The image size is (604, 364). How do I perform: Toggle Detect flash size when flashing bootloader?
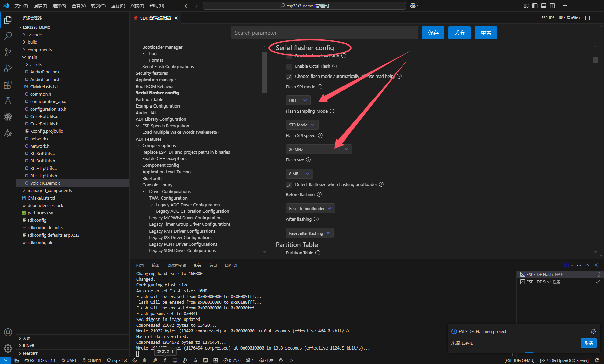(289, 185)
